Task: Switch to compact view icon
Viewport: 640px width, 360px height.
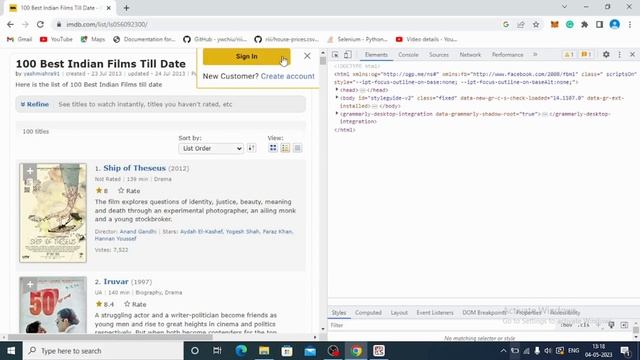Action: pos(298,148)
